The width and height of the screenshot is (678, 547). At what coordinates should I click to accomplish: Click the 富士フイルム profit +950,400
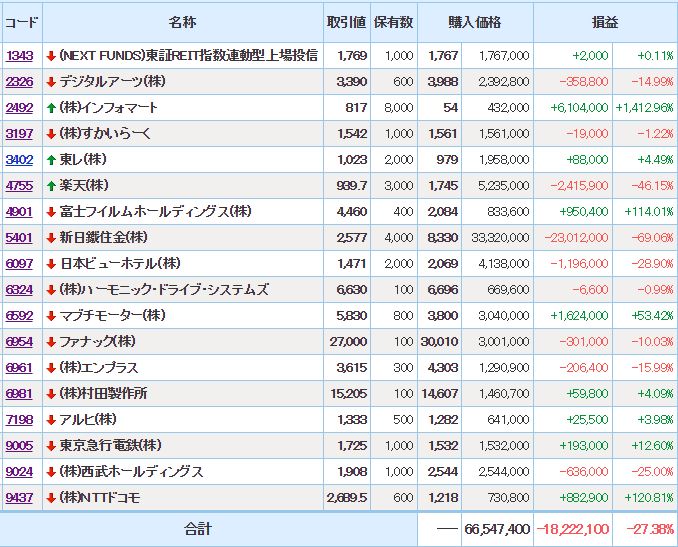(584, 212)
